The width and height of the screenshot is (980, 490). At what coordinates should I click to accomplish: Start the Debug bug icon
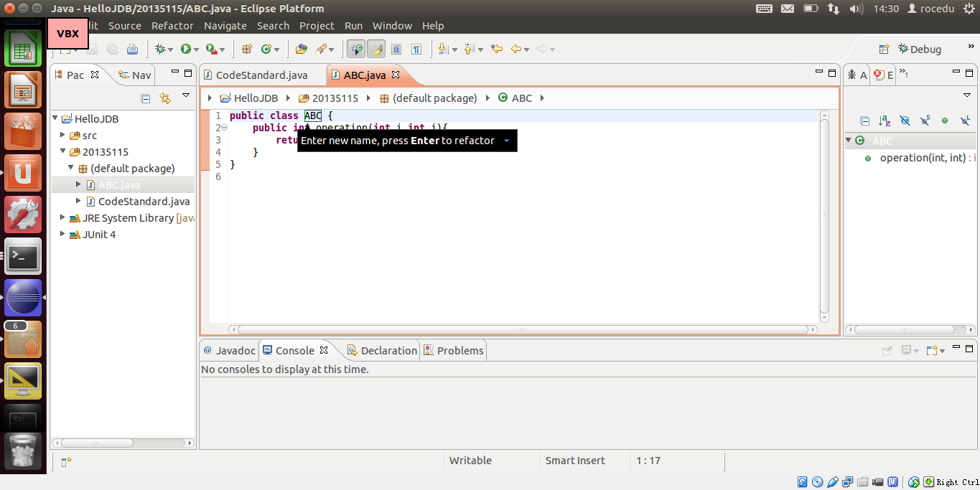click(x=160, y=49)
